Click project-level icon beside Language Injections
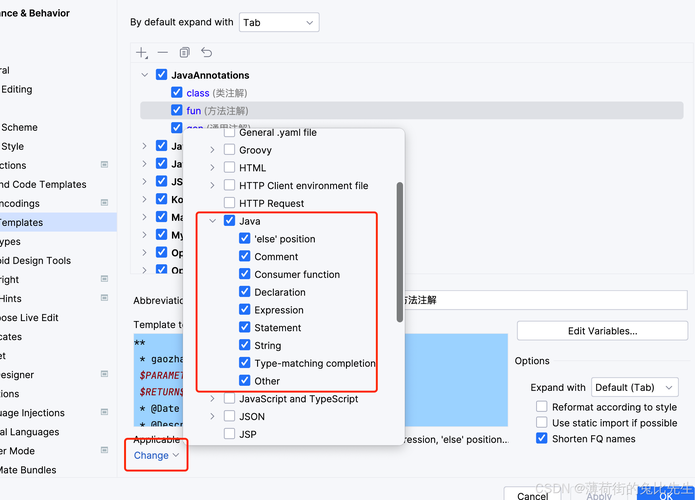This screenshot has height=500, width=695. [x=104, y=413]
